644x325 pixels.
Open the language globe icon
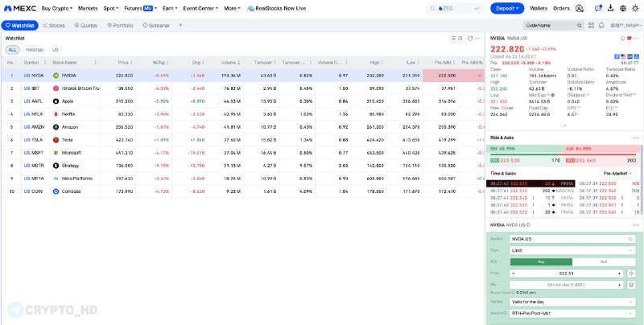pyautogui.click(x=623, y=8)
